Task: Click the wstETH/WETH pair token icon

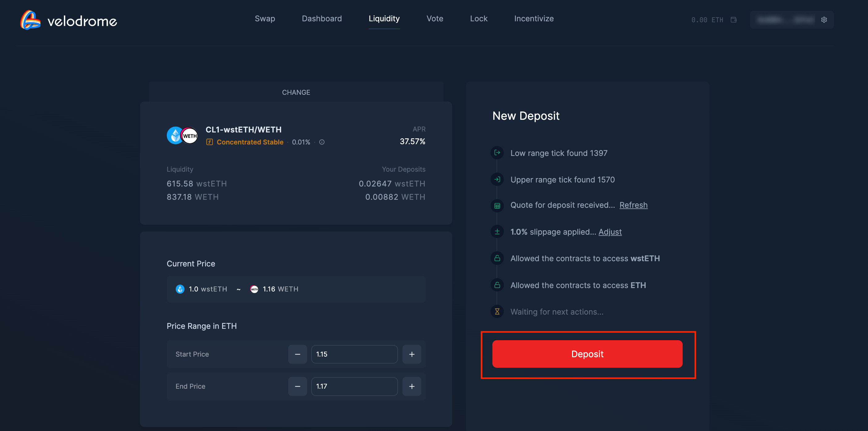Action: [x=182, y=135]
